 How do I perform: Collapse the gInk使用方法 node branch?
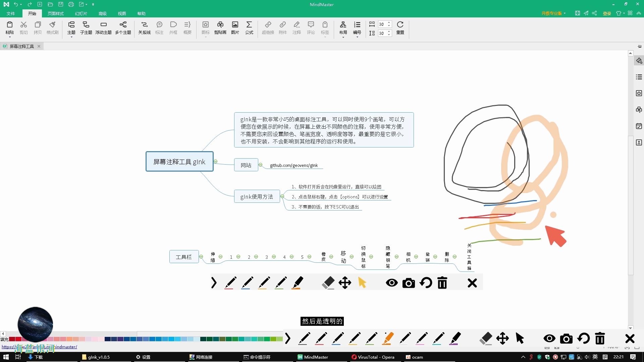click(282, 196)
